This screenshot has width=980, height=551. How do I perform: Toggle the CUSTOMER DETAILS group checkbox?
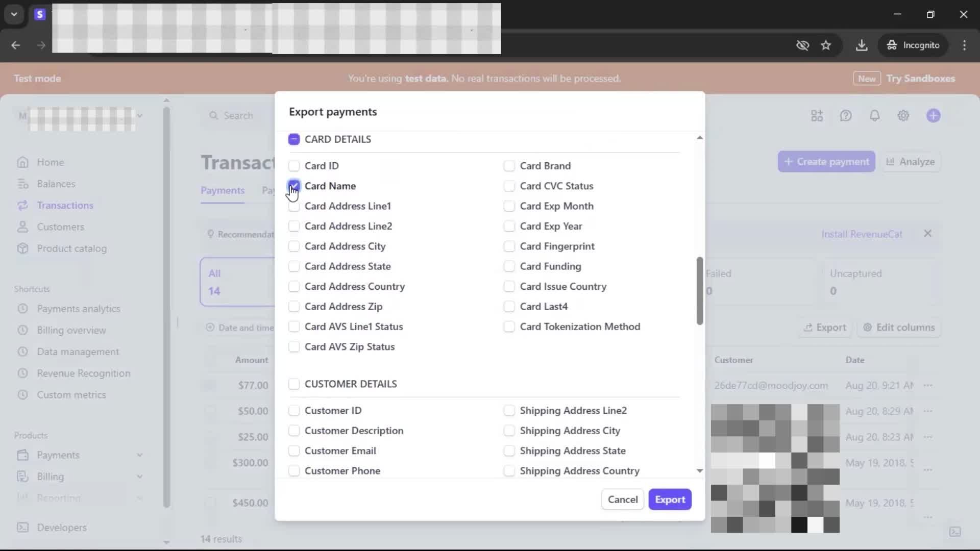click(x=294, y=384)
